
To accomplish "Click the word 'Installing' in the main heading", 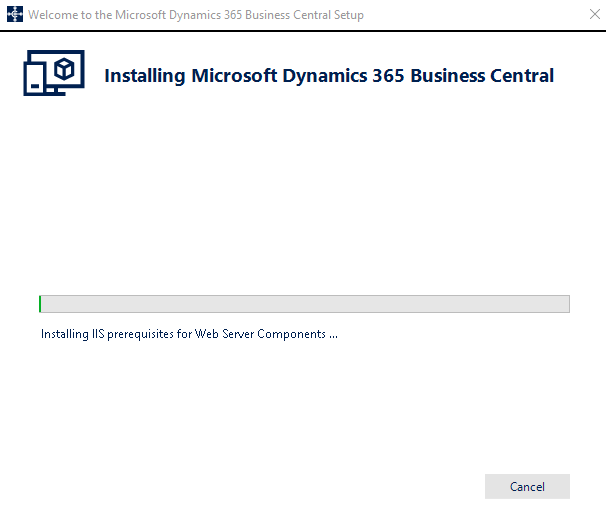I will point(145,76).
